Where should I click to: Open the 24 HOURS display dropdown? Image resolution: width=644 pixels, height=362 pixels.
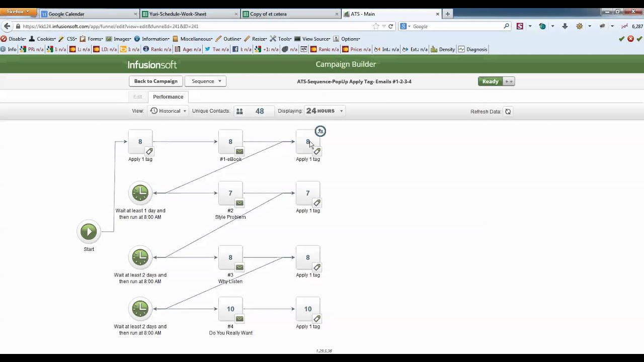(x=325, y=111)
